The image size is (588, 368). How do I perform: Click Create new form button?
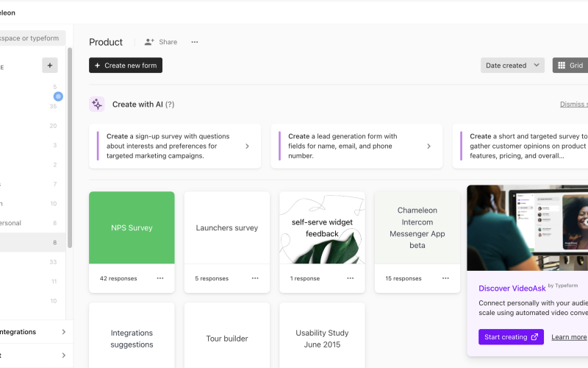(126, 66)
